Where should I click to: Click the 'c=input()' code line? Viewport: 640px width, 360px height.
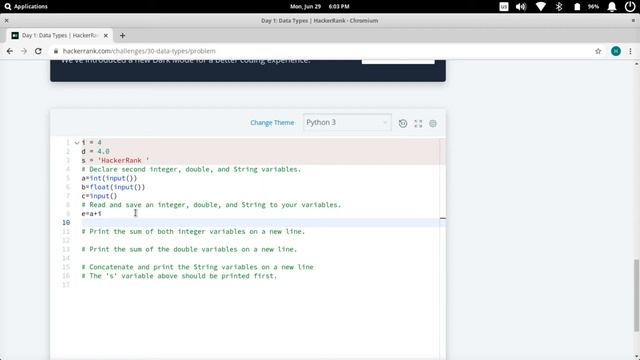click(x=99, y=196)
